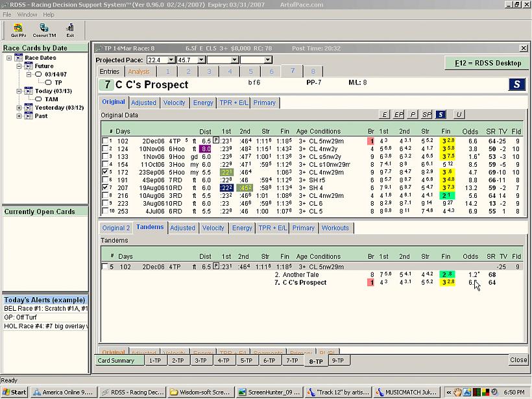Viewport: 532px width, 399px height.
Task: Check the Tandems row 5 checkbox
Action: point(105,267)
